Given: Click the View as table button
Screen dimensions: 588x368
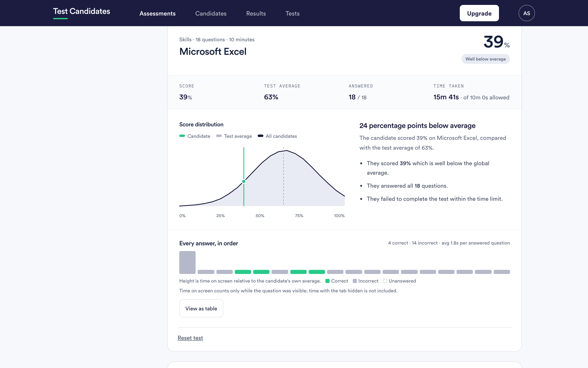Looking at the screenshot, I should click(201, 308).
